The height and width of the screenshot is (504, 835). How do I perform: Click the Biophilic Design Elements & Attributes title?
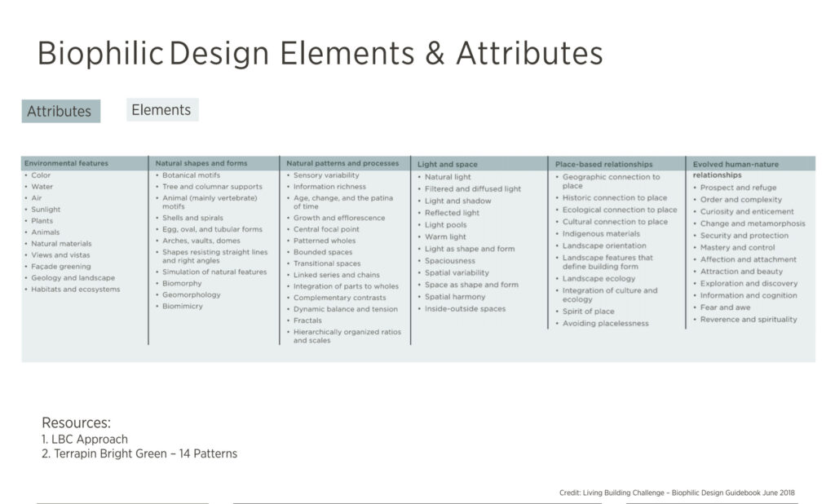(320, 52)
